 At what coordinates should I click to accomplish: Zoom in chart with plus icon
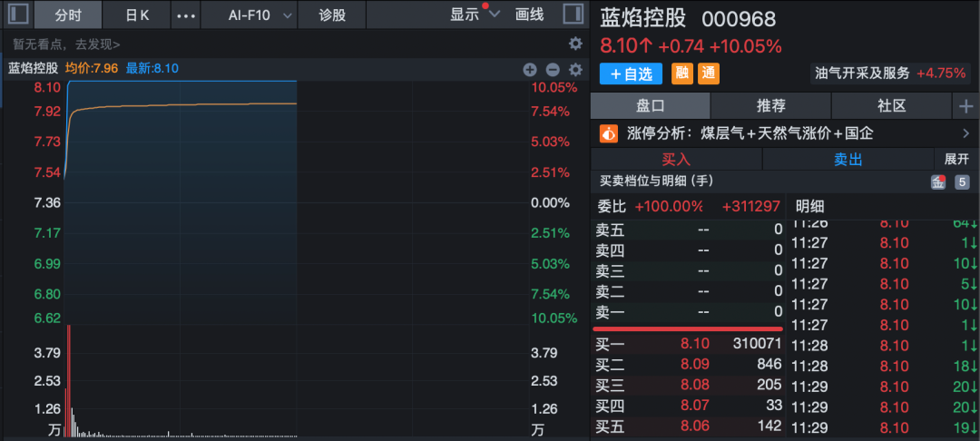[x=531, y=69]
